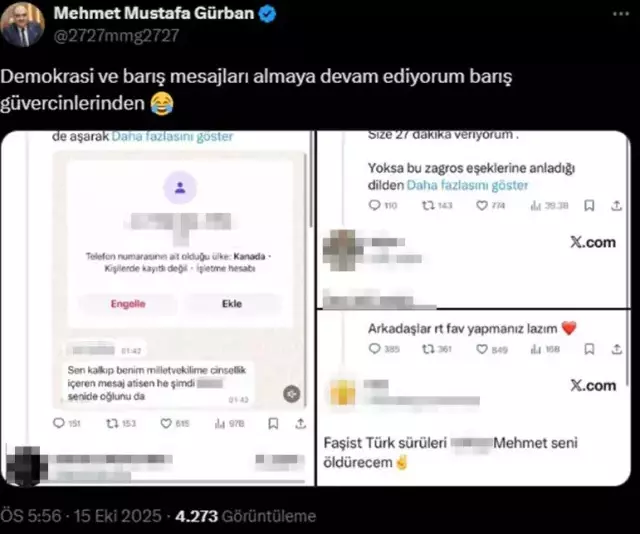Click share icon on the 774-likes post

coord(616,206)
